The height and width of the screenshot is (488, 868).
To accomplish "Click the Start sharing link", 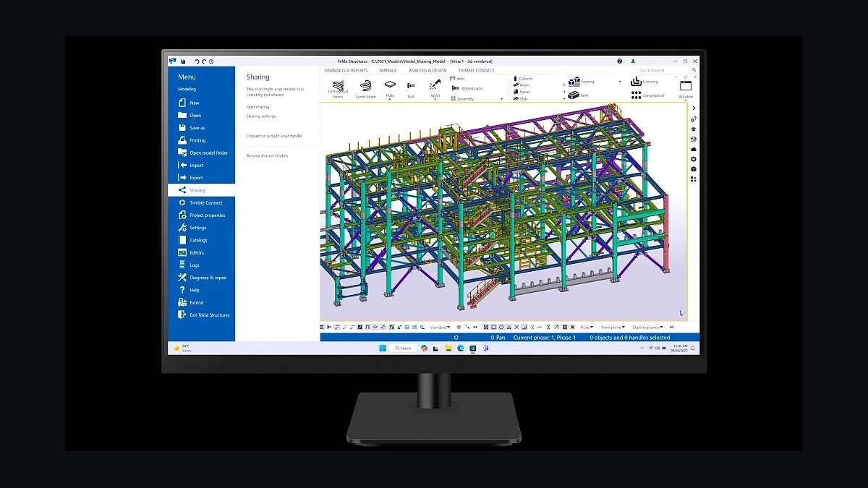I will (258, 107).
